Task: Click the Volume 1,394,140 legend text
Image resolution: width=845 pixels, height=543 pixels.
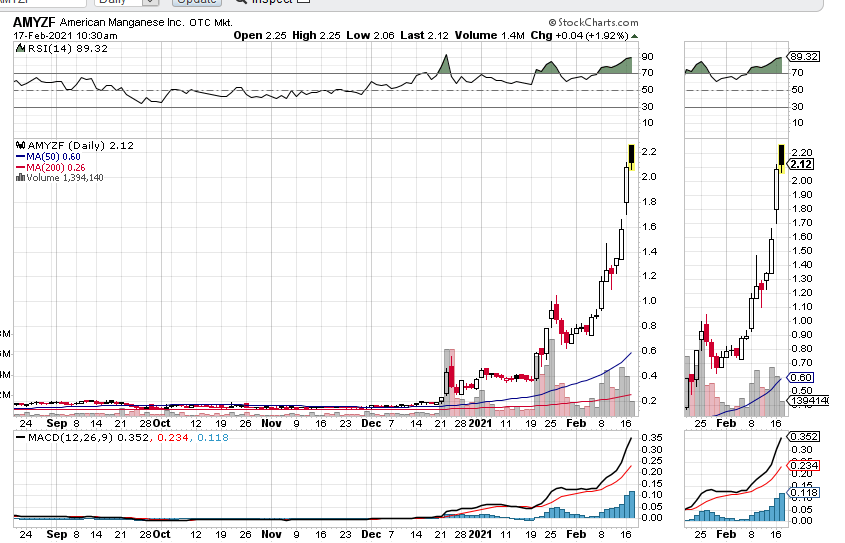Action: click(x=65, y=178)
